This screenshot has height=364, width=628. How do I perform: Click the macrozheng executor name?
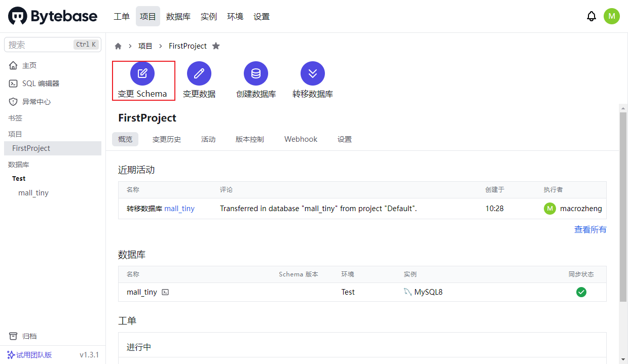coord(581,209)
